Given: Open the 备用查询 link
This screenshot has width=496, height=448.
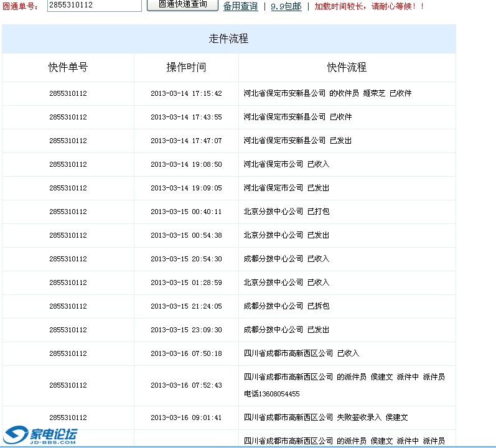Looking at the screenshot, I should [x=240, y=6].
